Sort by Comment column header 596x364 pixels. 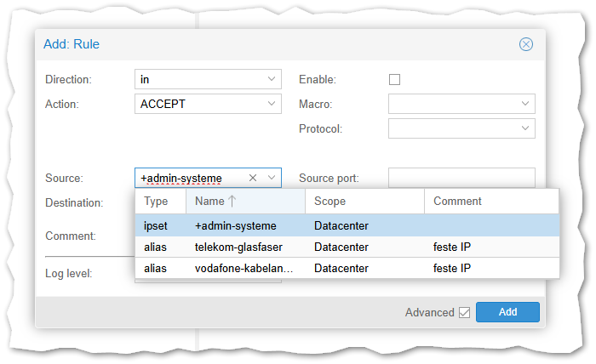[457, 202]
